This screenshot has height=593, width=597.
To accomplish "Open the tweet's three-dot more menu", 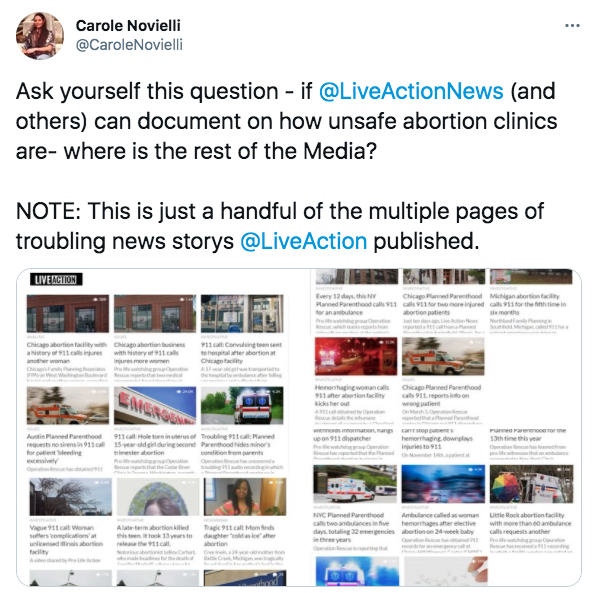I will pyautogui.click(x=572, y=26).
